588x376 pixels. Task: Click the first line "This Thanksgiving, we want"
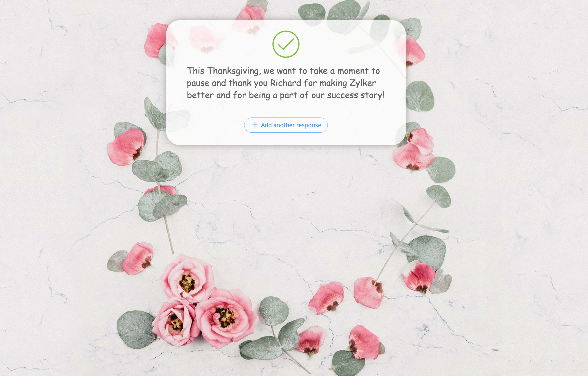point(241,71)
